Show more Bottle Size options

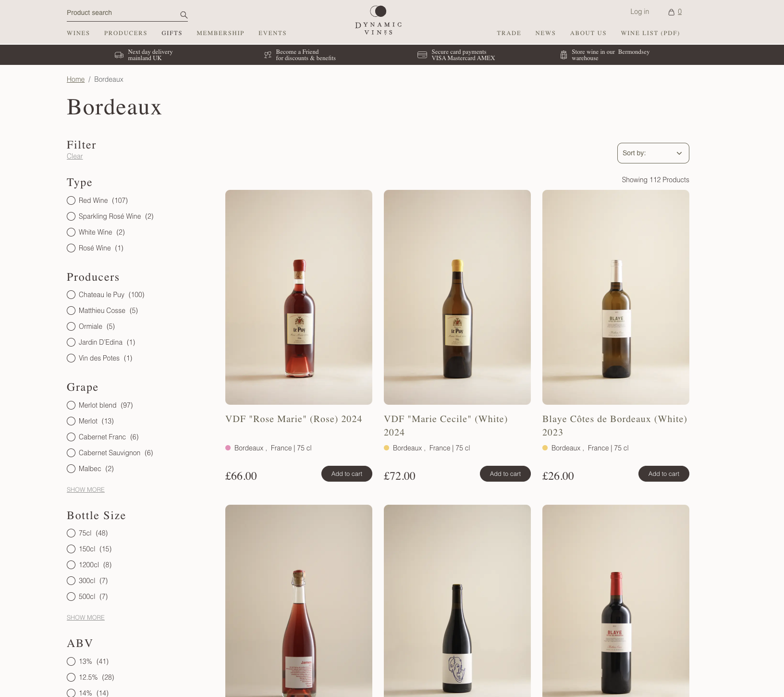coord(86,617)
